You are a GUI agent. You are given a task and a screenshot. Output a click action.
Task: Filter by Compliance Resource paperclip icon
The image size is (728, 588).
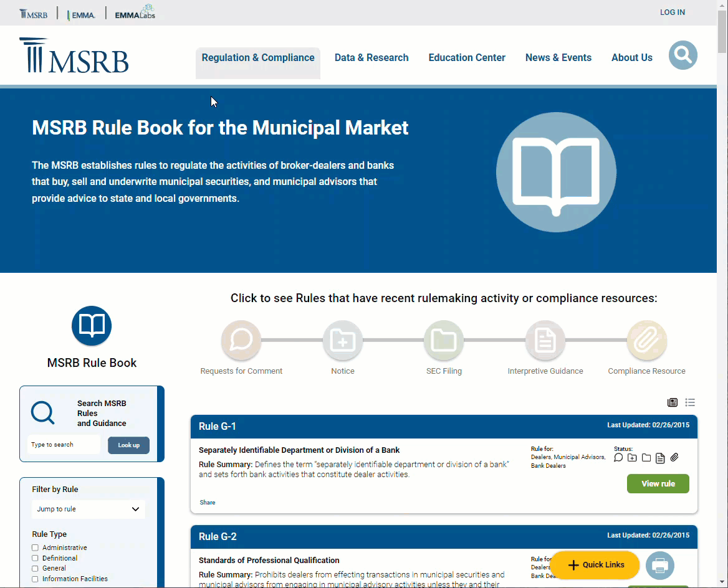647,340
